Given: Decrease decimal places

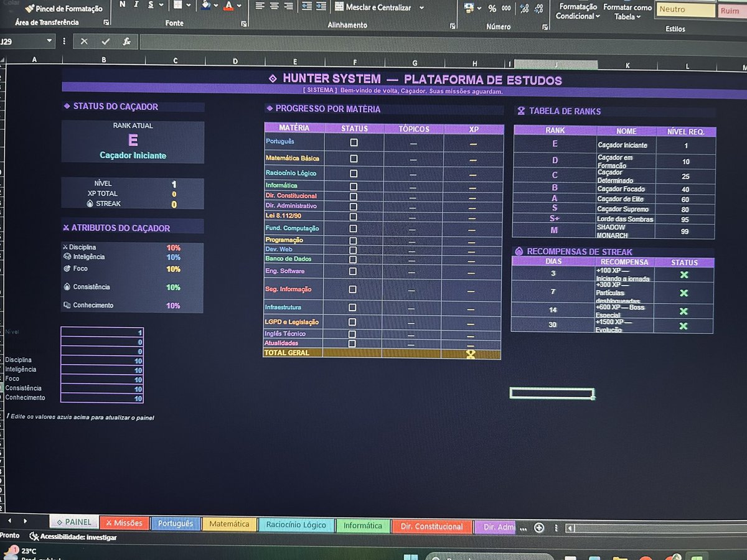Looking at the screenshot, I should (538, 8).
